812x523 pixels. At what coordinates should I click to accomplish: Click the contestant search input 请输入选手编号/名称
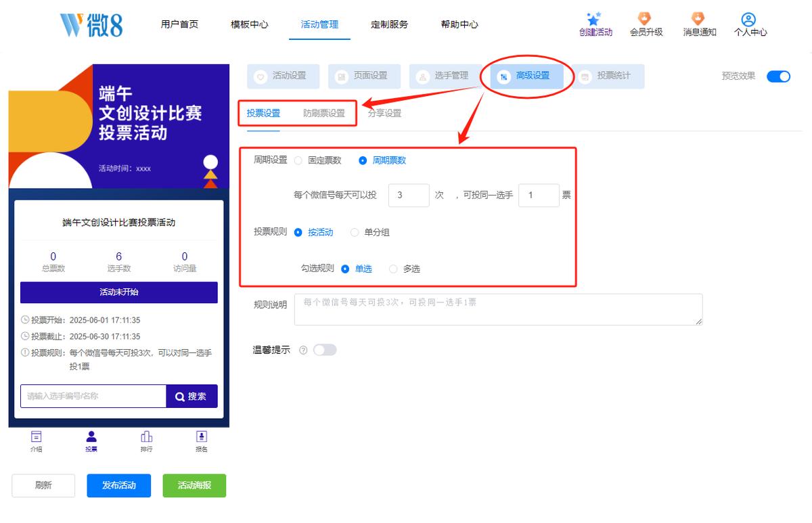pos(93,396)
